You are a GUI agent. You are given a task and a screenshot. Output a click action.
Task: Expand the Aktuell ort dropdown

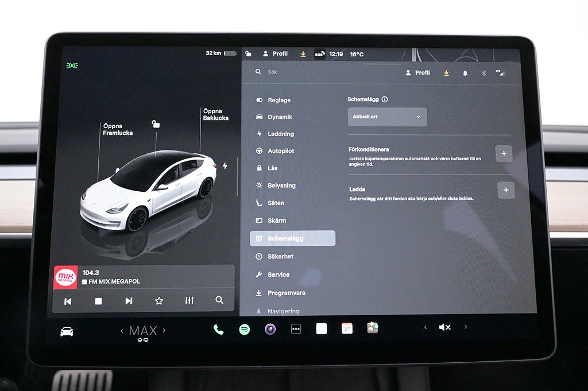(x=387, y=117)
